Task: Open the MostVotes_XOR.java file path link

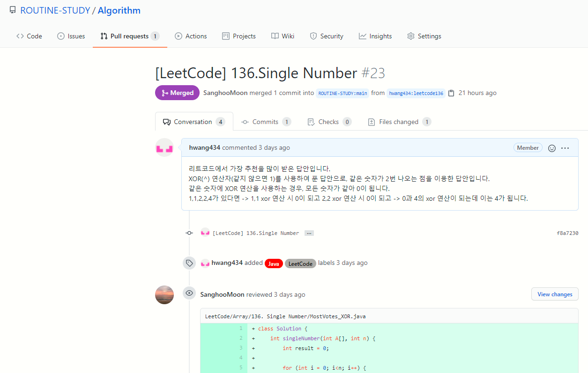Action: [x=285, y=316]
